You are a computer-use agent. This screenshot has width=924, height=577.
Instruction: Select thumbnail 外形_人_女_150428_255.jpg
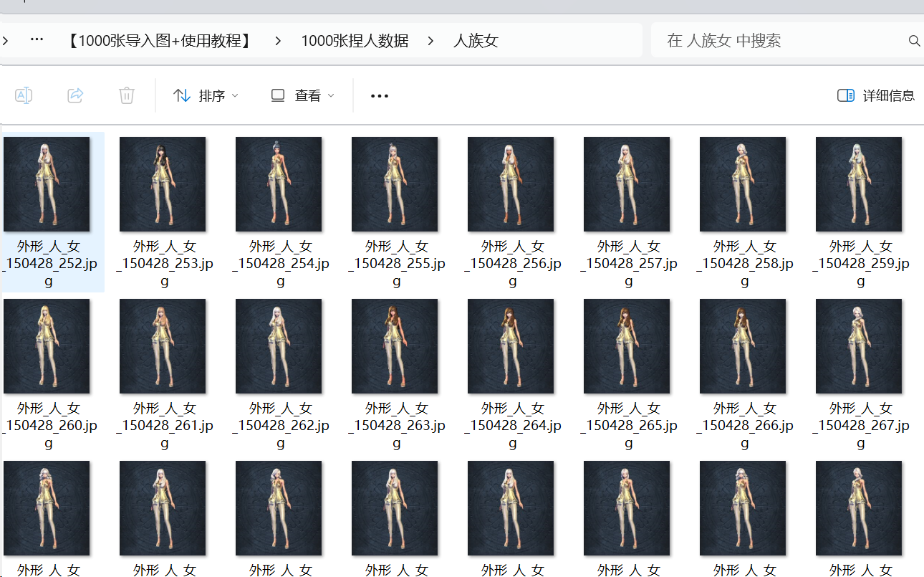395,184
